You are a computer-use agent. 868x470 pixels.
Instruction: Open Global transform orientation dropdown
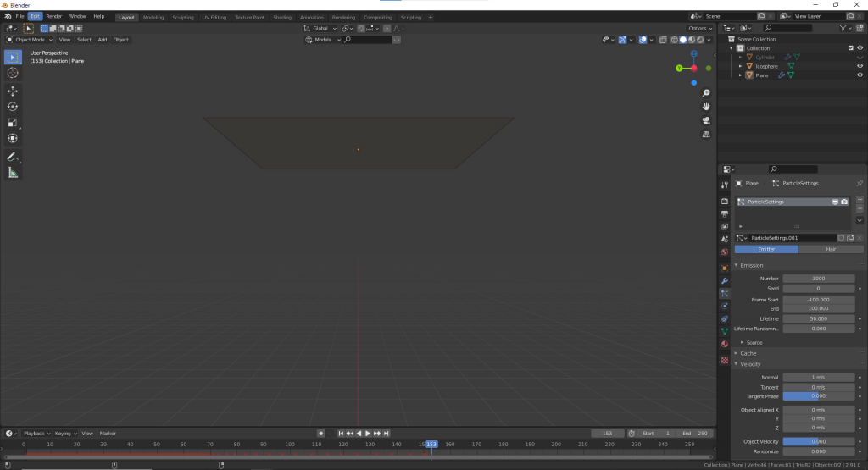pos(320,29)
